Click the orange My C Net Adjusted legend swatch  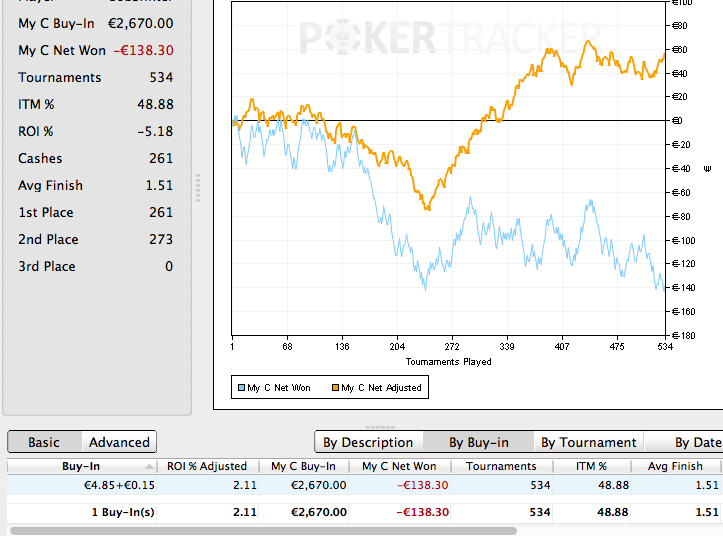click(x=335, y=387)
